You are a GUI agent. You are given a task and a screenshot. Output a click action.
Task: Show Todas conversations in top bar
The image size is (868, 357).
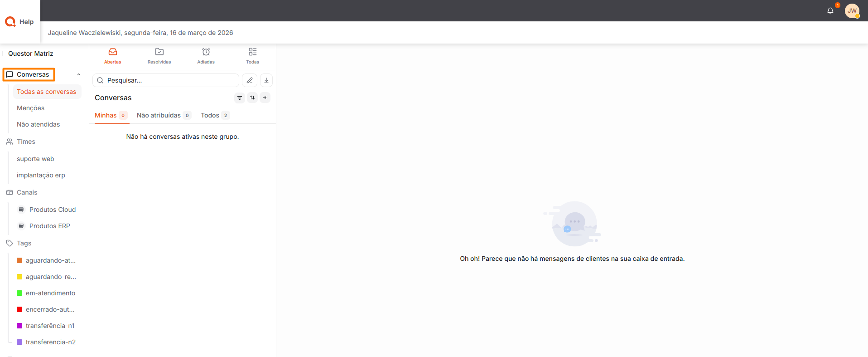[x=252, y=56]
